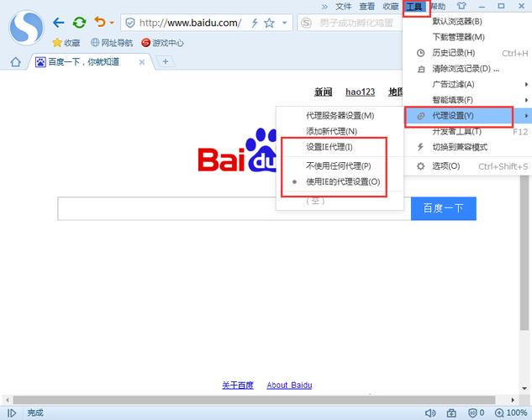Click horizontal scrollbar right arrow

[513, 400]
